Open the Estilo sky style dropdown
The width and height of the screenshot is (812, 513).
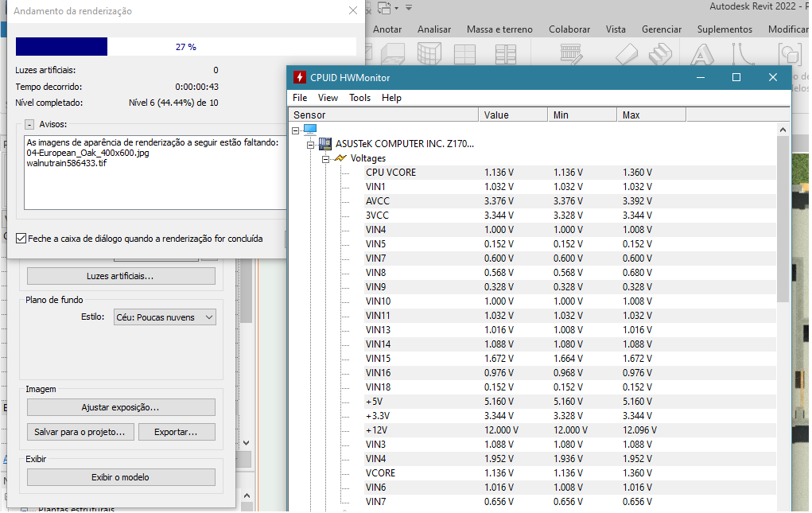165,317
